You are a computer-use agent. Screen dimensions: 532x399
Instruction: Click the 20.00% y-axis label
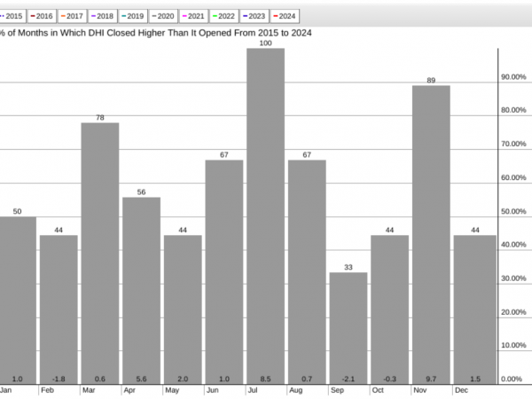tap(513, 312)
